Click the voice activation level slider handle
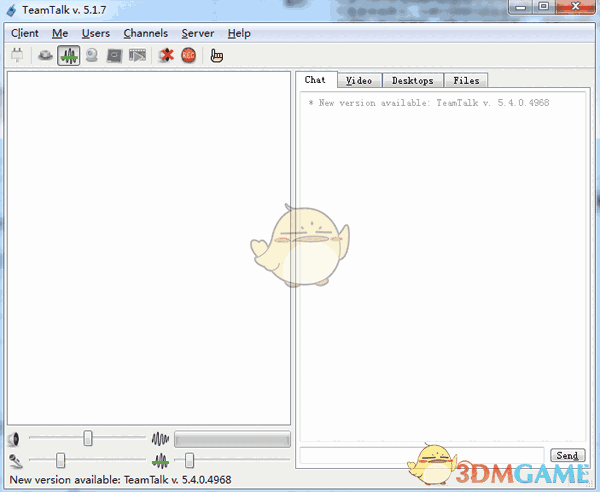 (189, 460)
